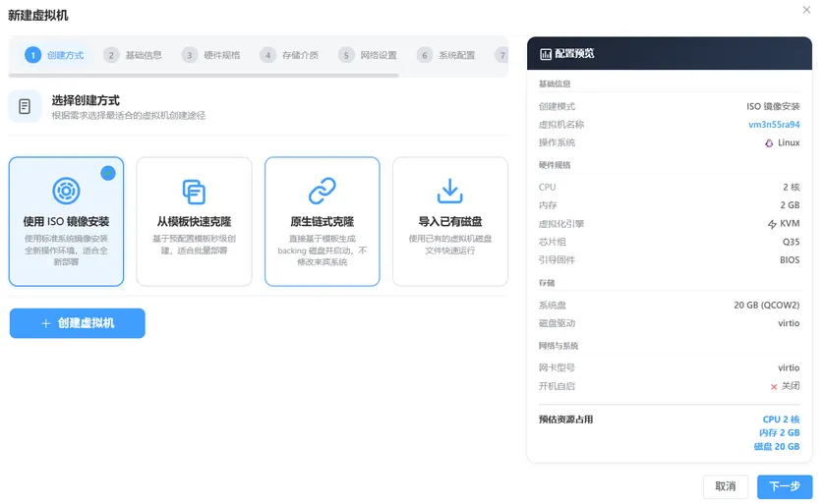Click 下一步 to continue
This screenshot has width=823, height=504.
(x=785, y=486)
